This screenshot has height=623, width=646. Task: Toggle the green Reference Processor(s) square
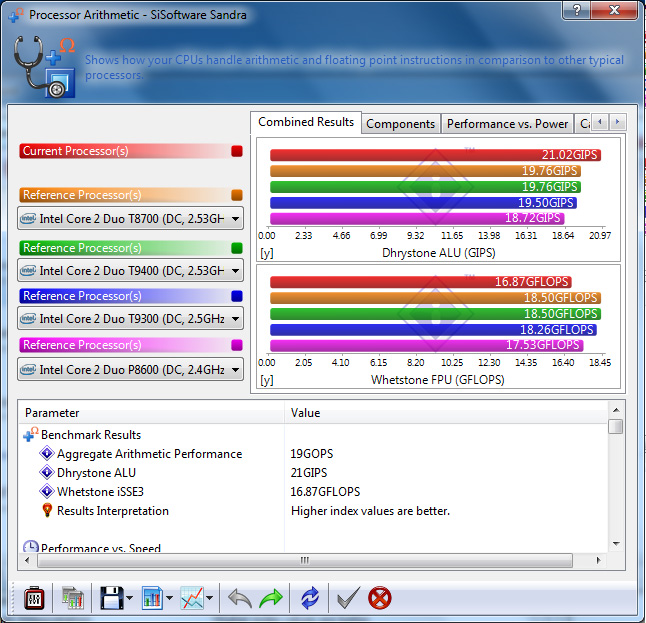point(237,248)
